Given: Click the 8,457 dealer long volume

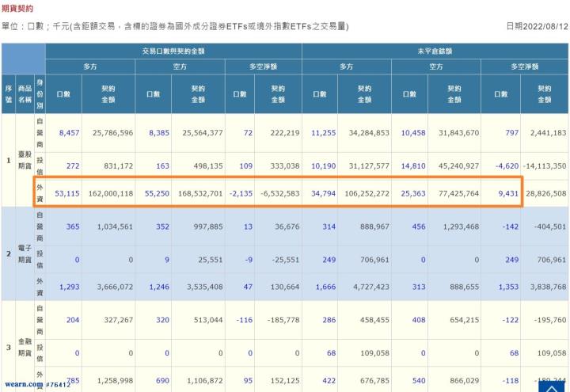Looking at the screenshot, I should (x=70, y=133).
